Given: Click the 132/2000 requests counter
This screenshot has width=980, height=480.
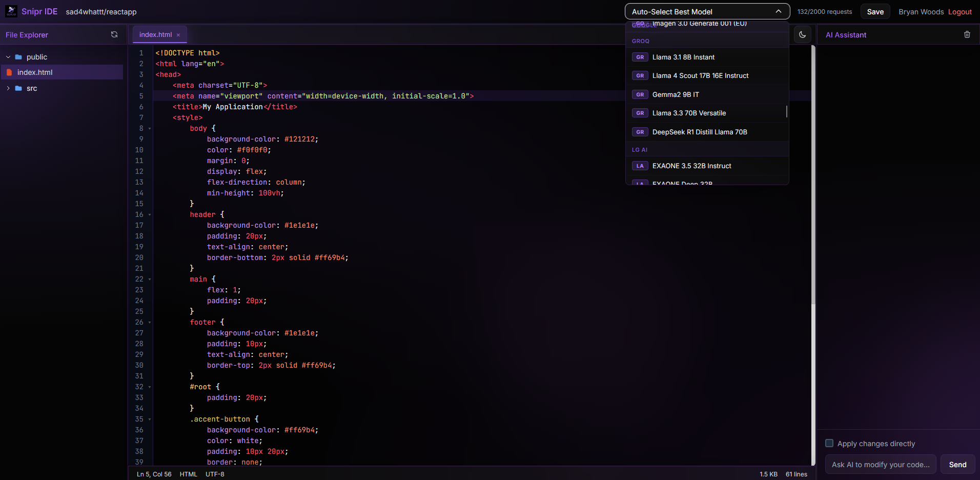Looking at the screenshot, I should [x=824, y=12].
